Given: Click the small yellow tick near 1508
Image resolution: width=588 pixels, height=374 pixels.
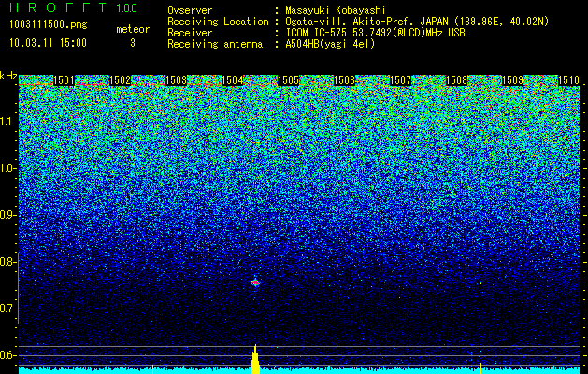Looking at the screenshot, I should [x=480, y=368].
